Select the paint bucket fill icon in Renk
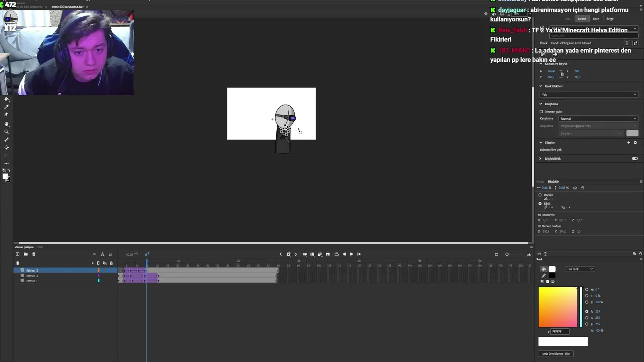 coord(543,269)
